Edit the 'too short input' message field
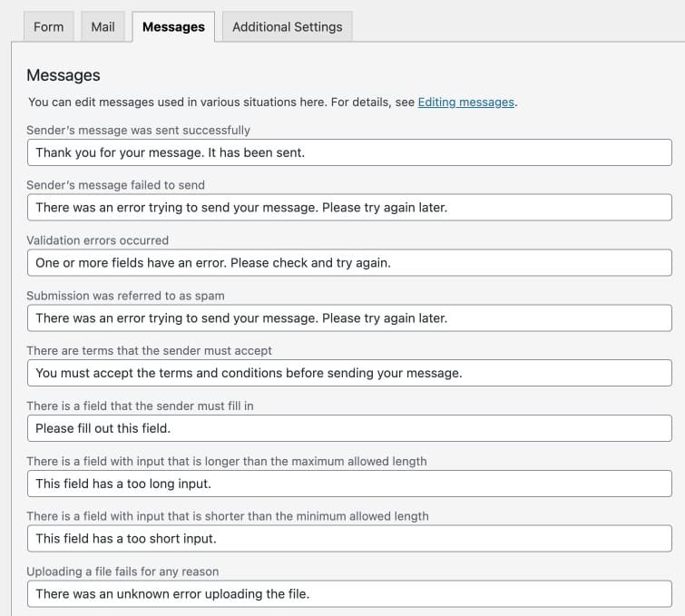The width and height of the screenshot is (685, 616). pyautogui.click(x=349, y=539)
